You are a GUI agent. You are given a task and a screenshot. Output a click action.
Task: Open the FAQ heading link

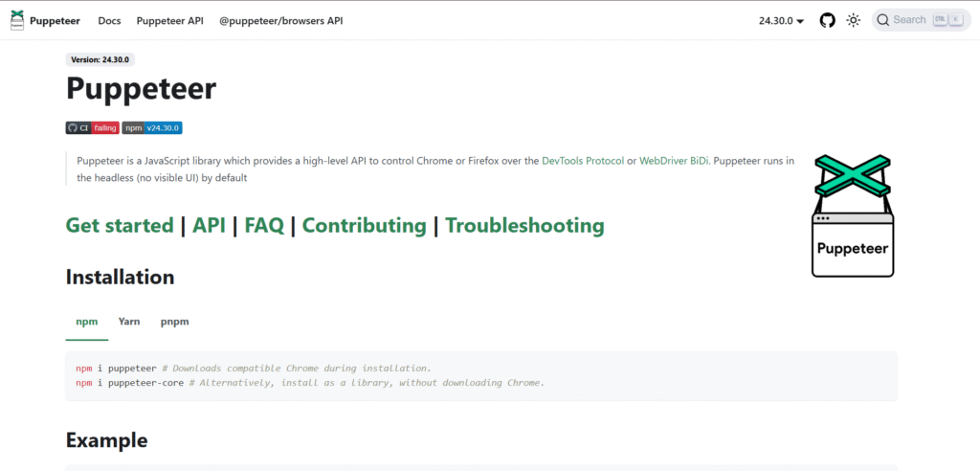click(264, 226)
